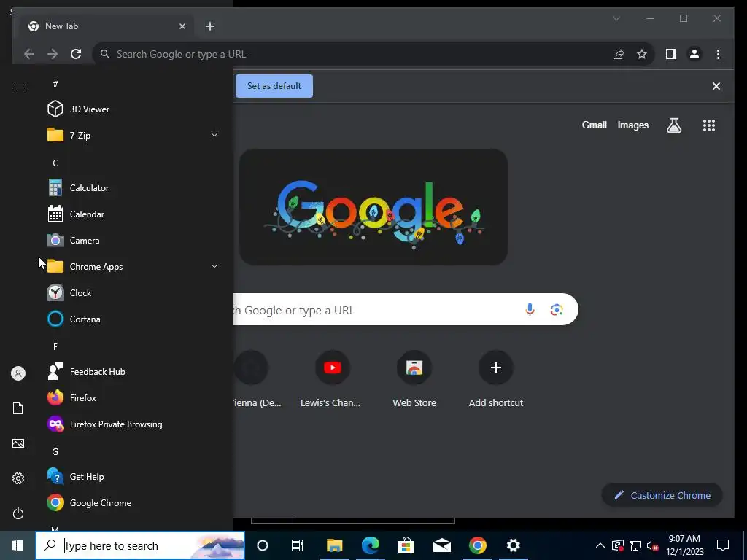Expand the Chrome Apps folder chevron
This screenshot has width=747, height=560.
214,267
